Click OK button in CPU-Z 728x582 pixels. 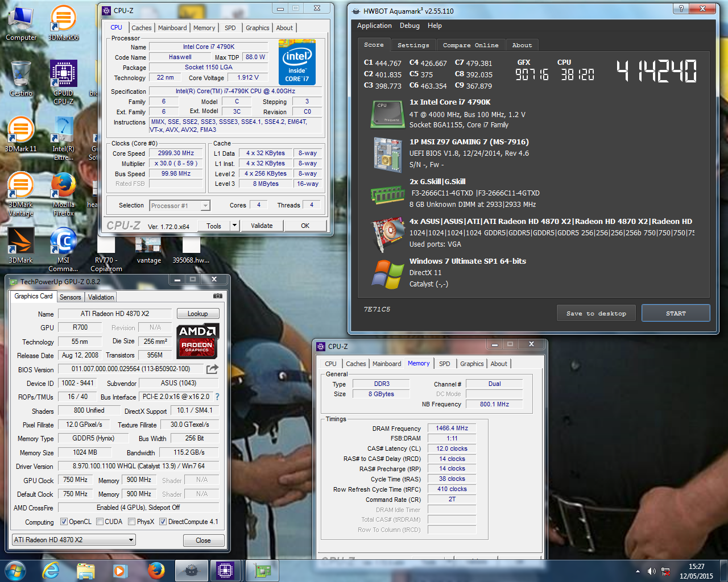pyautogui.click(x=305, y=226)
